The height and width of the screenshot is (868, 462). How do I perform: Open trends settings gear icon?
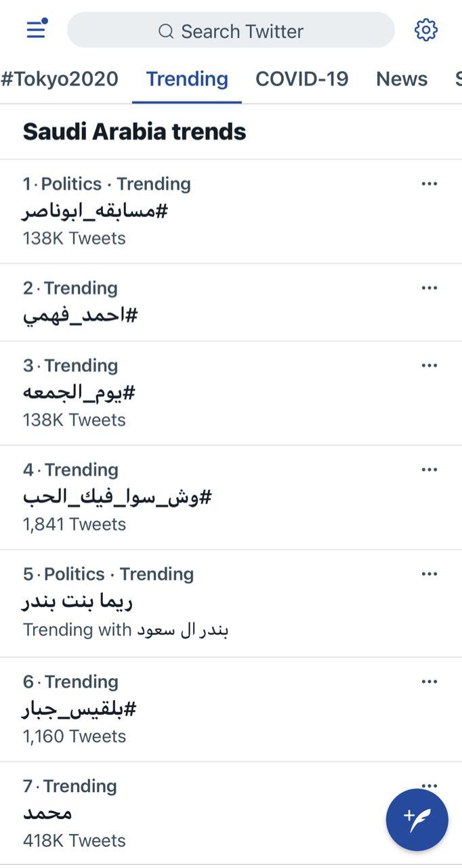coord(425,30)
